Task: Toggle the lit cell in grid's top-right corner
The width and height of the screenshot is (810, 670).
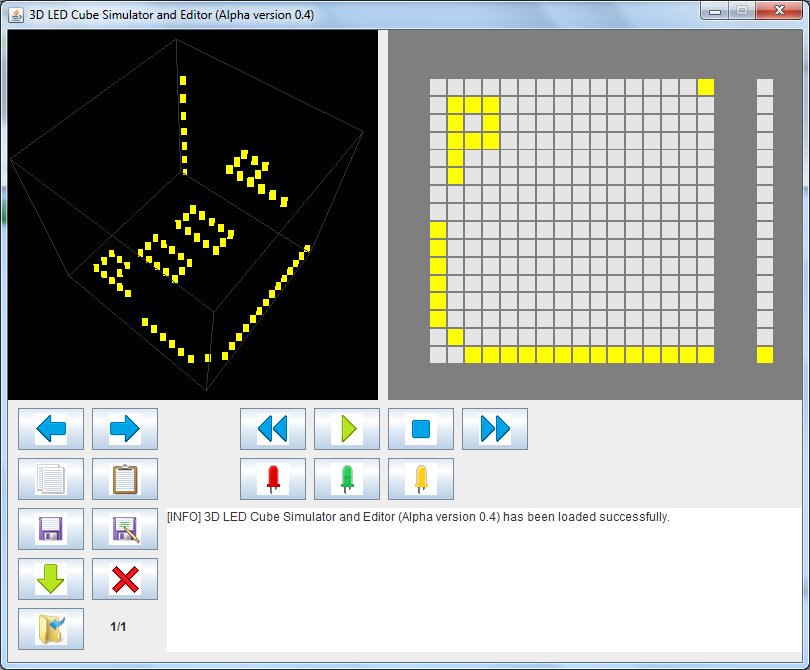Action: [706, 87]
